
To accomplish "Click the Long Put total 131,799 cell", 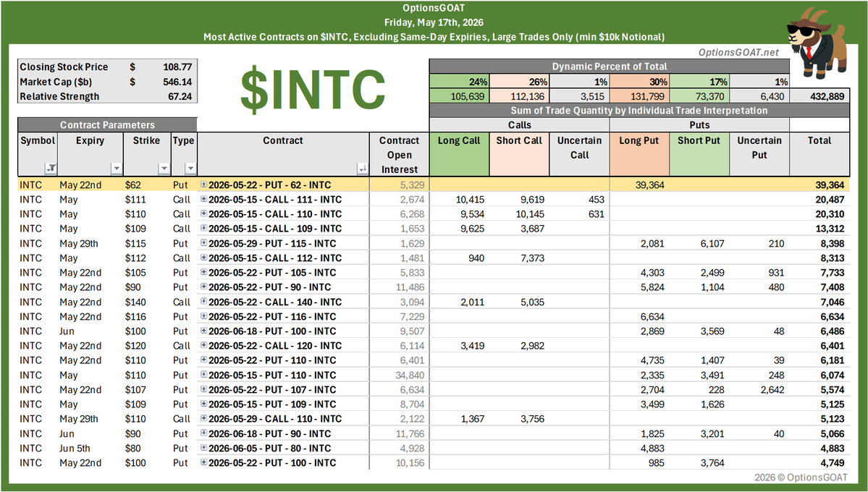I will [639, 96].
